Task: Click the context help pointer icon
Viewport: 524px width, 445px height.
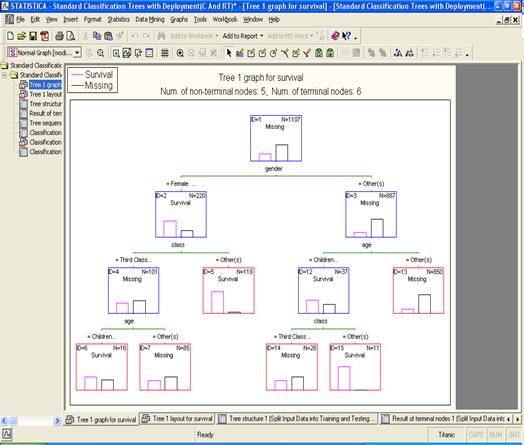Action: pyautogui.click(x=347, y=36)
